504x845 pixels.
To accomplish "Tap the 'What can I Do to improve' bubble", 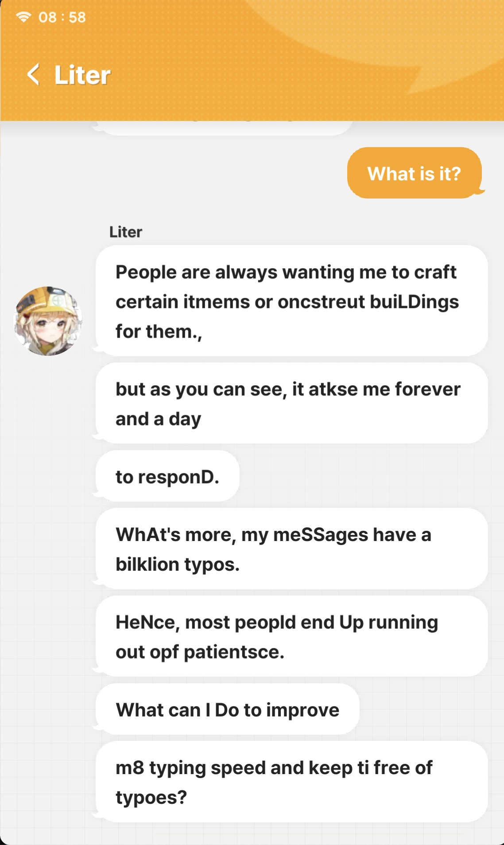I will pos(227,709).
